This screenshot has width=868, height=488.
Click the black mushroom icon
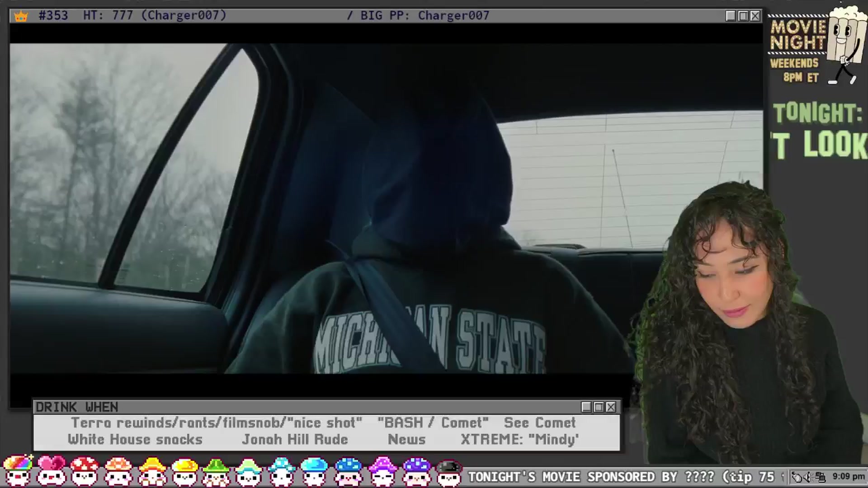448,472
